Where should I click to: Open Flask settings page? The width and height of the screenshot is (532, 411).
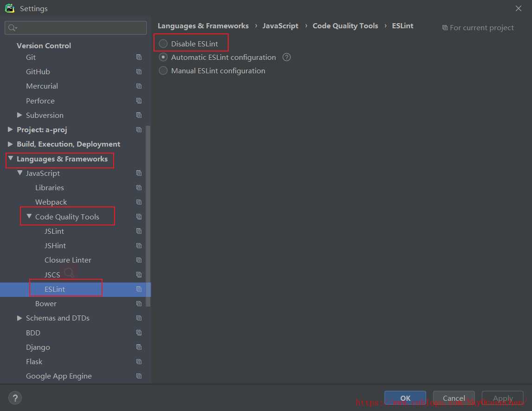click(34, 362)
